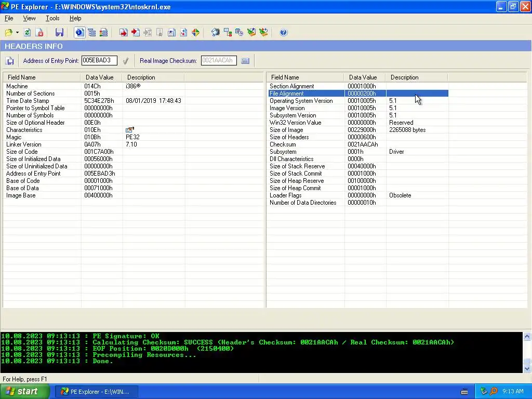
Task: Open the Data Directories view icon
Action: click(x=91, y=33)
